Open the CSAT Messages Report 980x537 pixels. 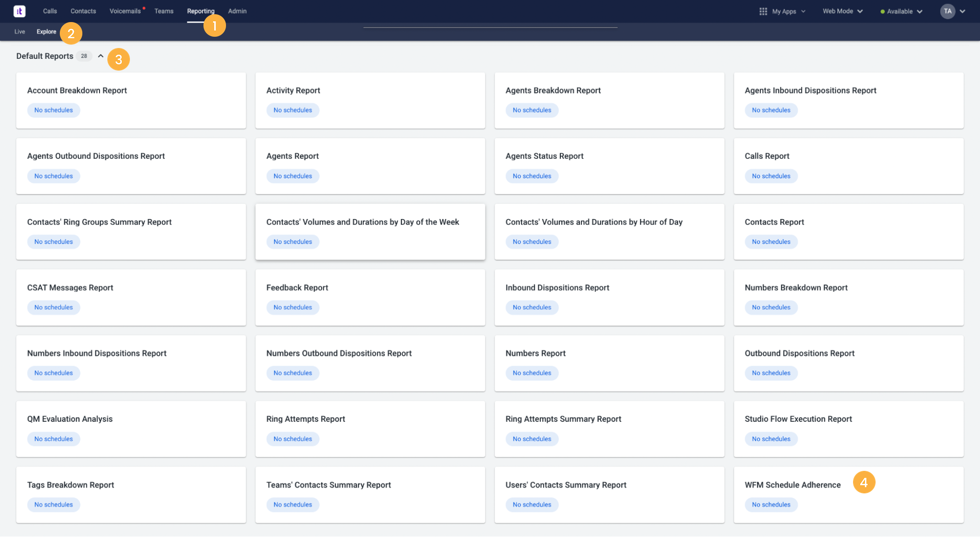pos(70,288)
